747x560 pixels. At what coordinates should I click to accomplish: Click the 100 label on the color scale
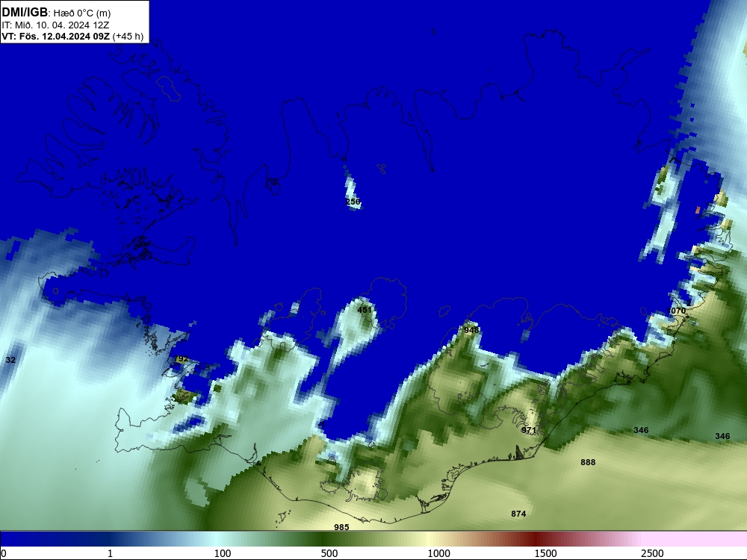[223, 553]
